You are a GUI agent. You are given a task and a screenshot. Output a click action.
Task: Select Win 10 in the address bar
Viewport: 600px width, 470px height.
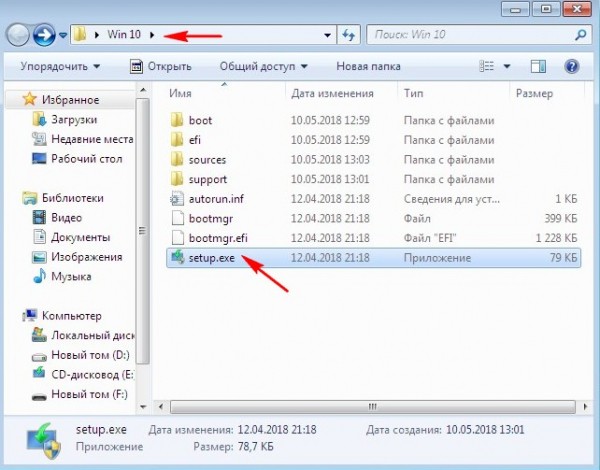click(x=124, y=34)
